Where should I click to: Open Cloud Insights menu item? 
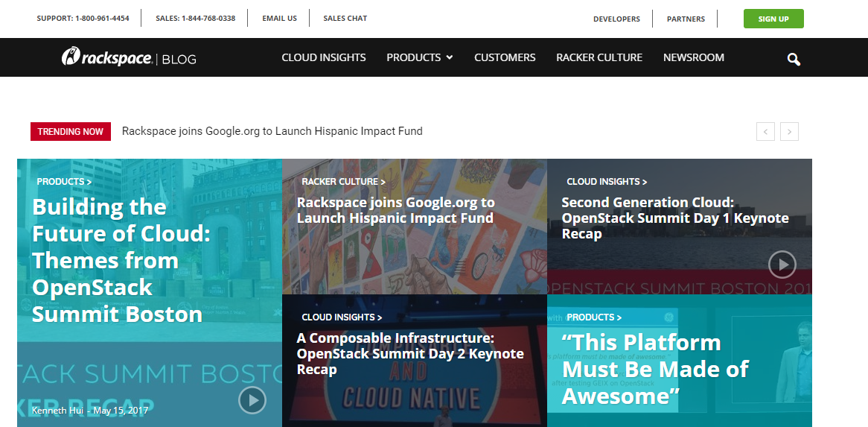324,57
